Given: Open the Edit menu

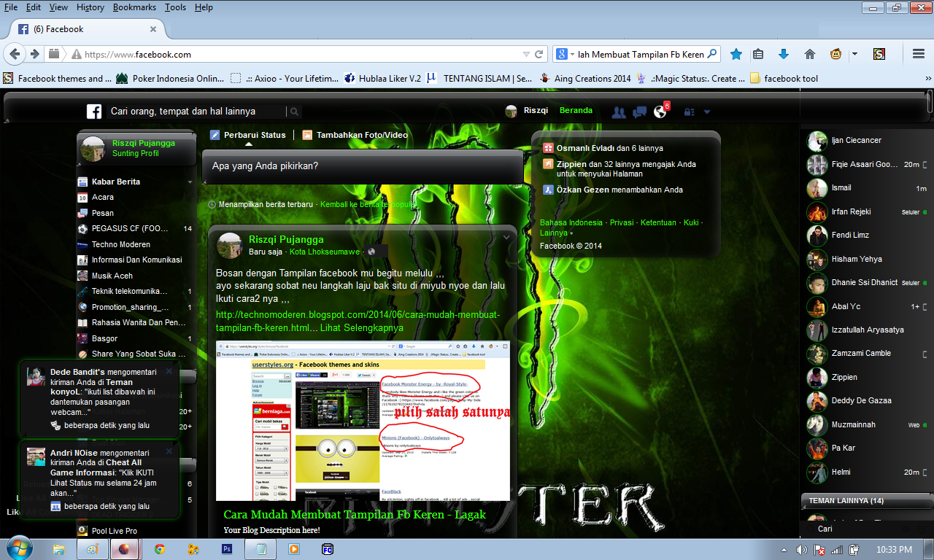Looking at the screenshot, I should (x=34, y=7).
